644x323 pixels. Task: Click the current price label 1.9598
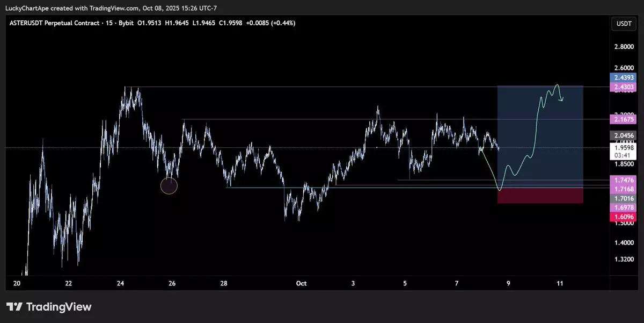click(623, 147)
